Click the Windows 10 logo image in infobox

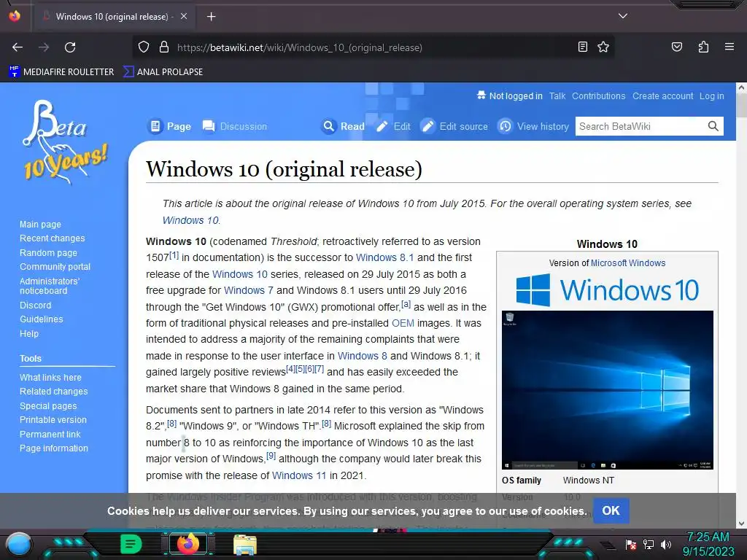pos(608,289)
